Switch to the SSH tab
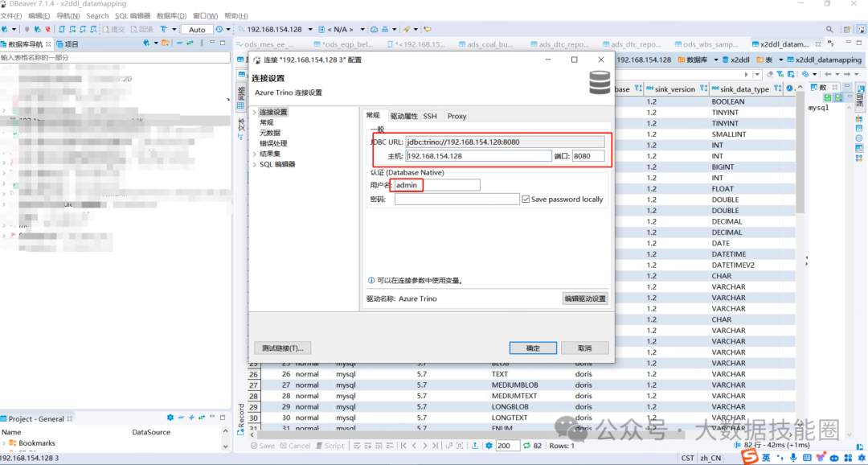868x465 pixels. coord(429,116)
